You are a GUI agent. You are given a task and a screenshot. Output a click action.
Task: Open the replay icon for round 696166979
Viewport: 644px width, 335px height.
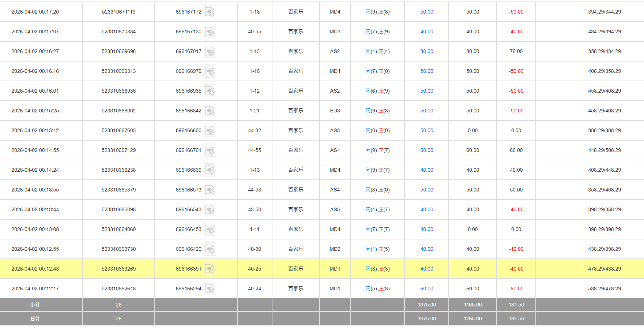(210, 71)
